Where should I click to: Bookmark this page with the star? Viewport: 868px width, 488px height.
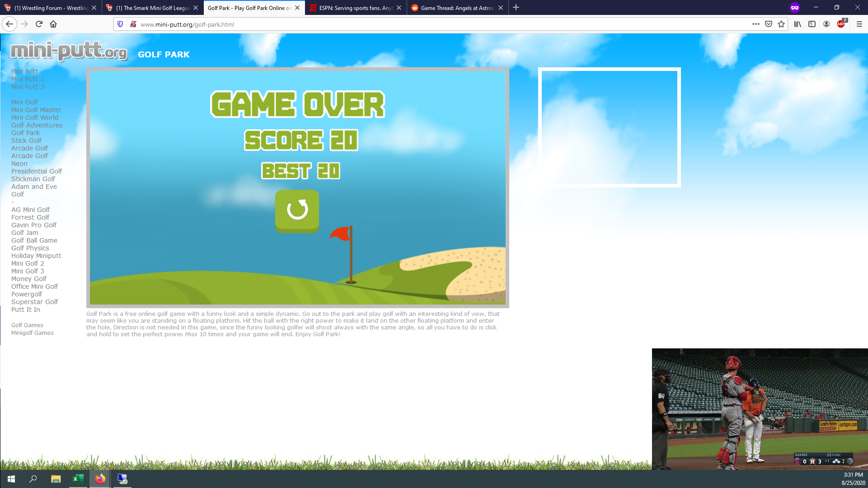(781, 24)
